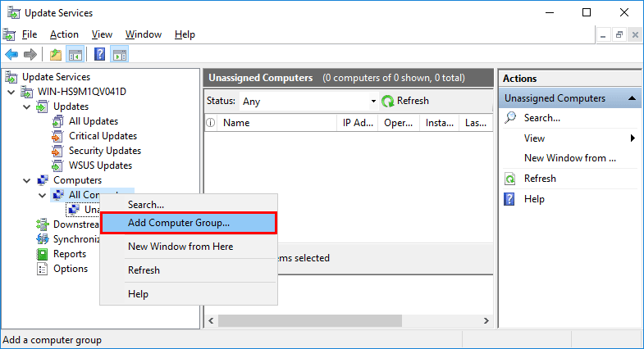Click the Up One Level folder icon

click(x=56, y=54)
